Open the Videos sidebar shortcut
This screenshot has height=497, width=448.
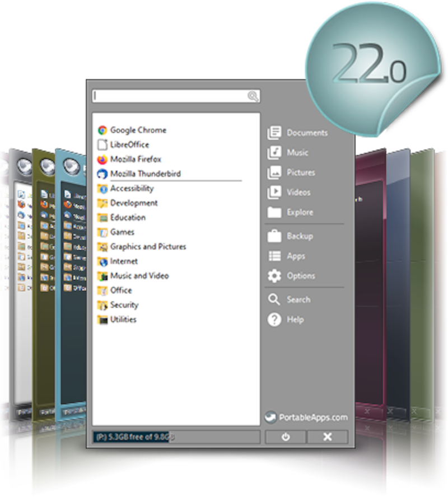tap(297, 192)
